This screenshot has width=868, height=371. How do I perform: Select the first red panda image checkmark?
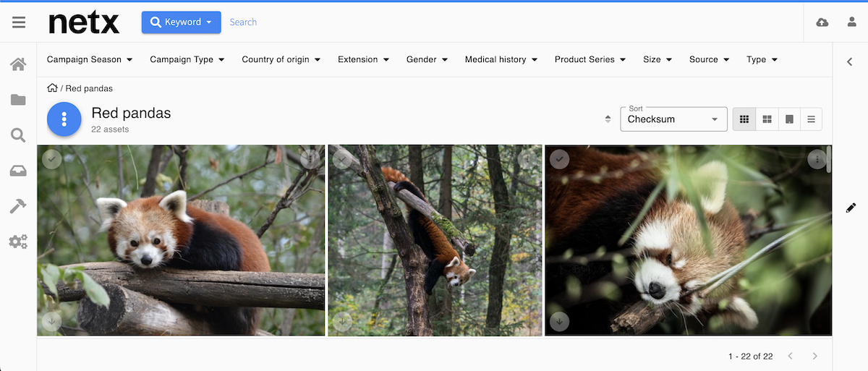coord(51,158)
